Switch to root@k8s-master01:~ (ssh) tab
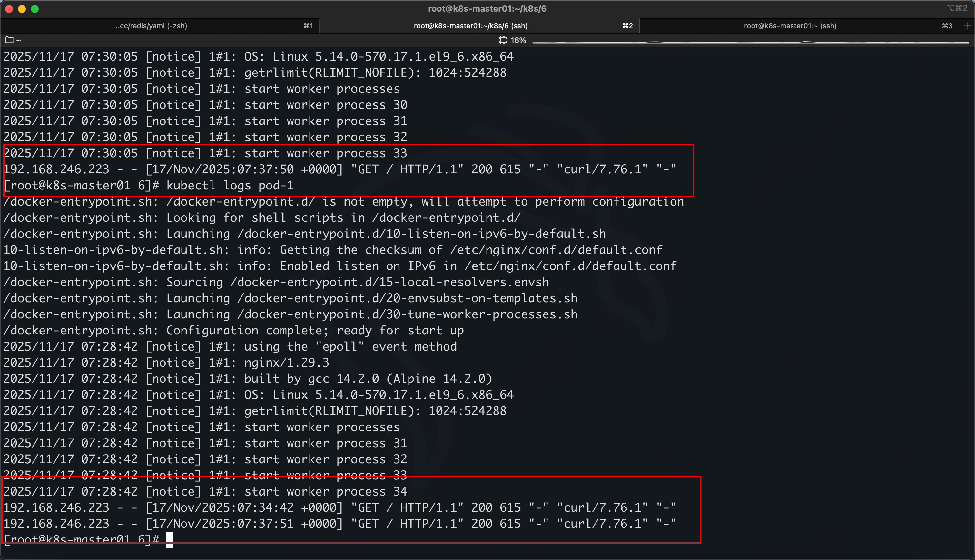The height and width of the screenshot is (560, 975). (x=790, y=26)
